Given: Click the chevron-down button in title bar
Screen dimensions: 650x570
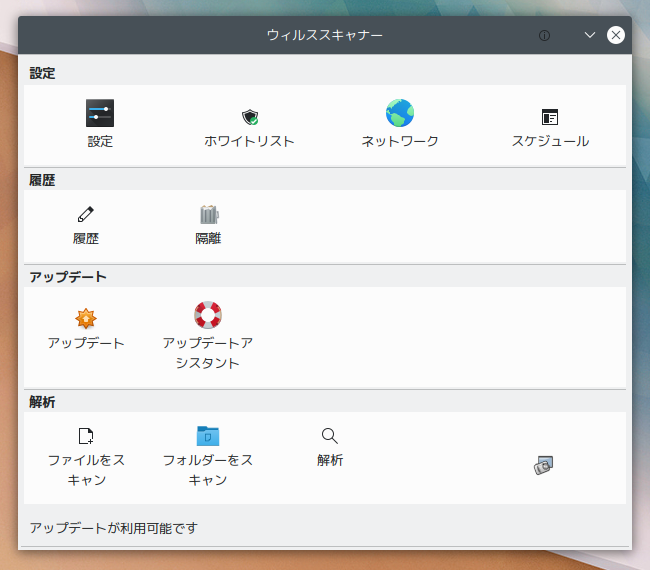Looking at the screenshot, I should coord(589,35).
